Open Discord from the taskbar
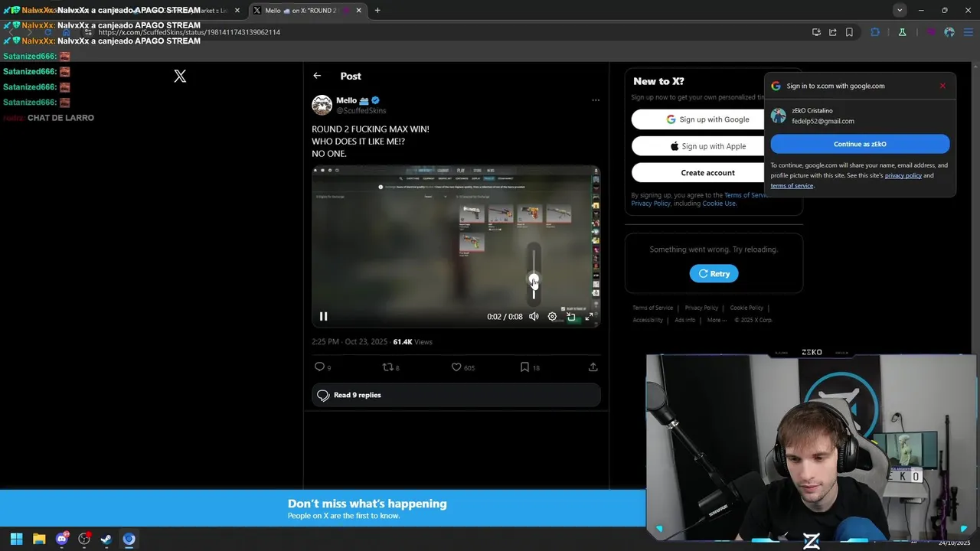Image resolution: width=980 pixels, height=551 pixels. point(62,539)
